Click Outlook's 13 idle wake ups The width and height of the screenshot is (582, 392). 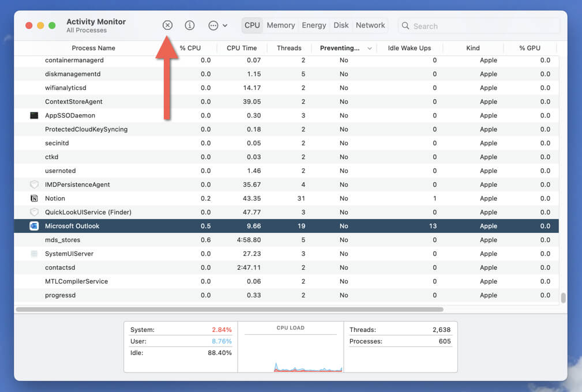(433, 226)
